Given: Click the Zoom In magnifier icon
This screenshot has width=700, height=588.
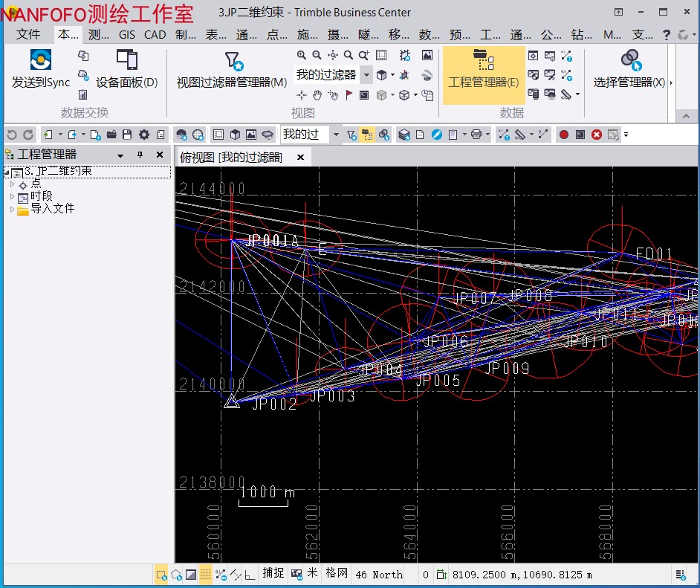Looking at the screenshot, I should pyautogui.click(x=302, y=55).
